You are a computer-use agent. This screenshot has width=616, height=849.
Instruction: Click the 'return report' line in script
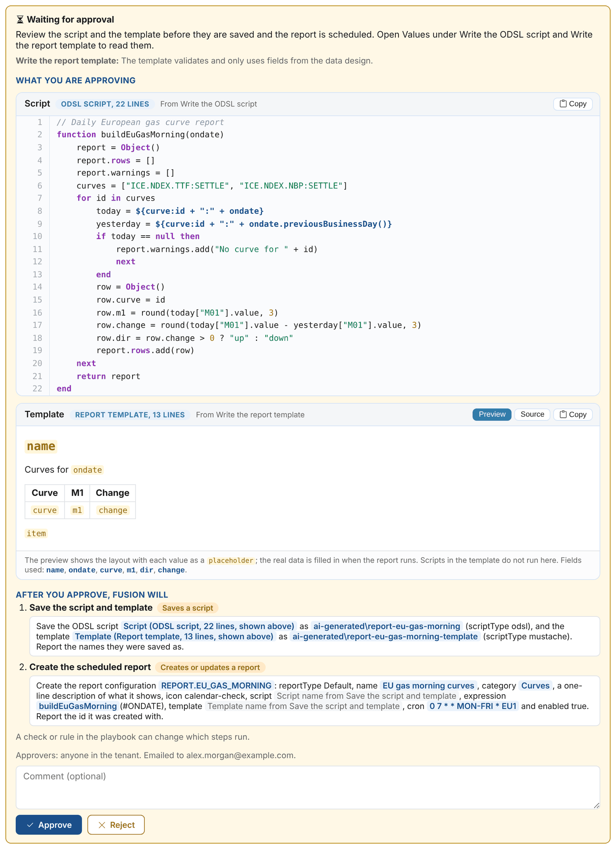coord(108,376)
